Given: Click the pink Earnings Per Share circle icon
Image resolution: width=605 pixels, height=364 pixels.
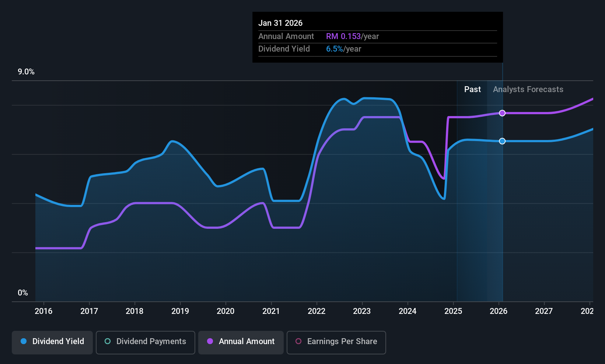Looking at the screenshot, I should (298, 342).
